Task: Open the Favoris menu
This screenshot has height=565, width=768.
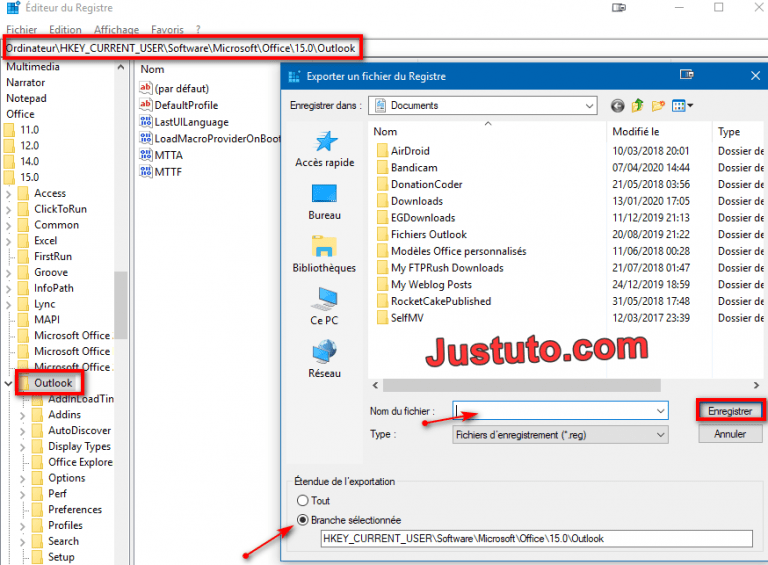Action: point(168,30)
